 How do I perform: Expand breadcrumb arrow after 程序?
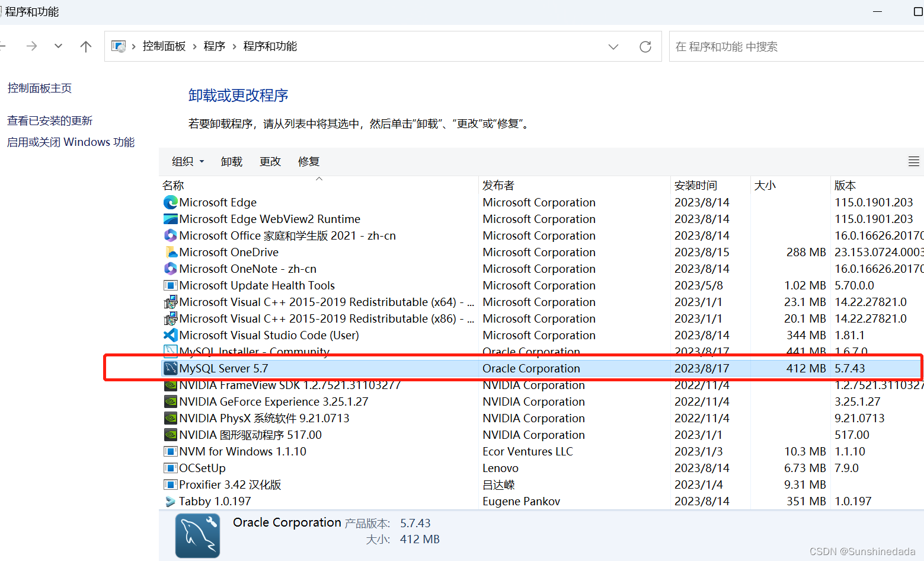[234, 46]
